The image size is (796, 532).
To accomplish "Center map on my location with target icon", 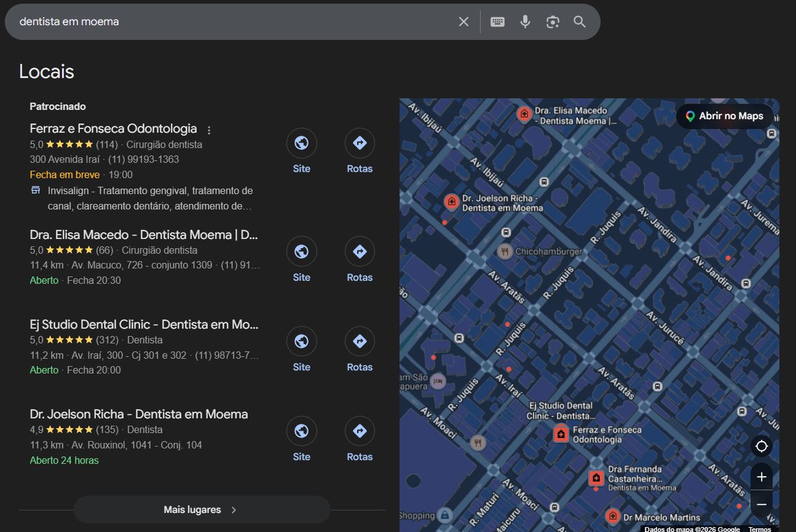I will [762, 446].
